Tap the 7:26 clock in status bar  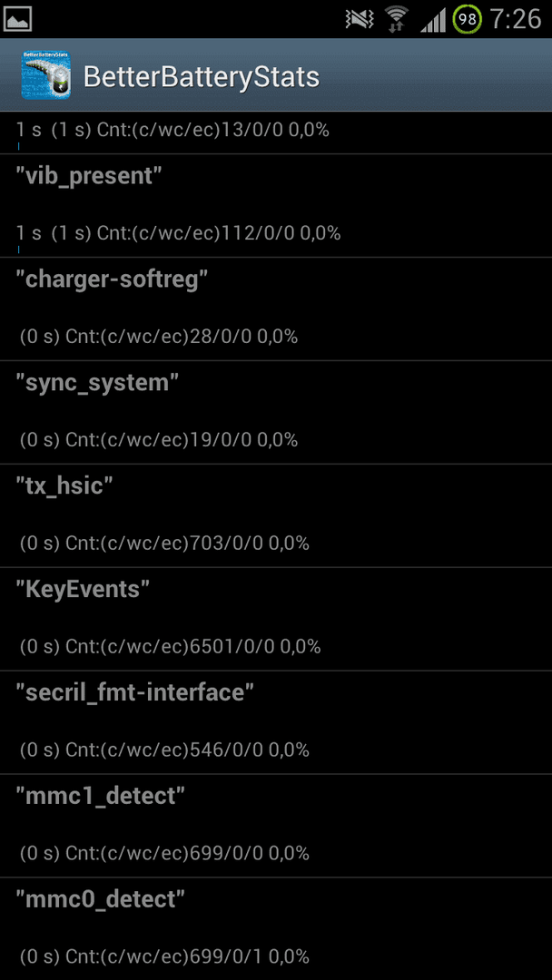[x=515, y=19]
